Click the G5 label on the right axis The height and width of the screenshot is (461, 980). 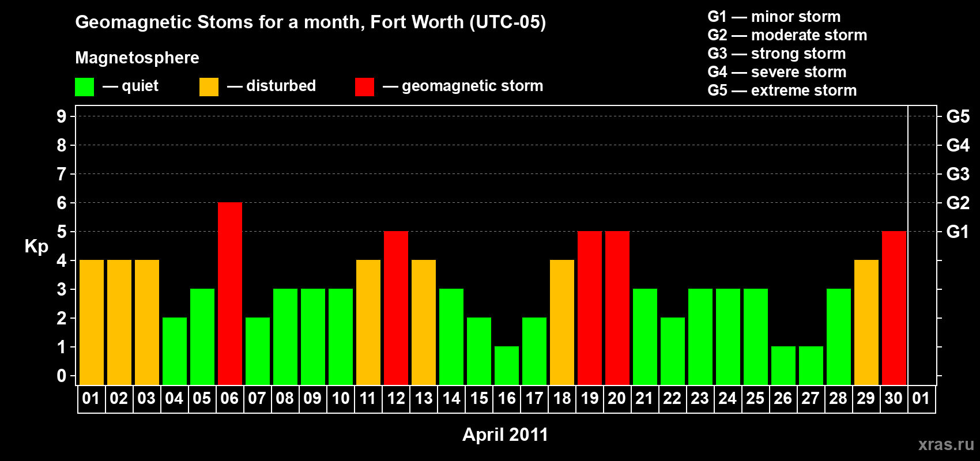958,116
